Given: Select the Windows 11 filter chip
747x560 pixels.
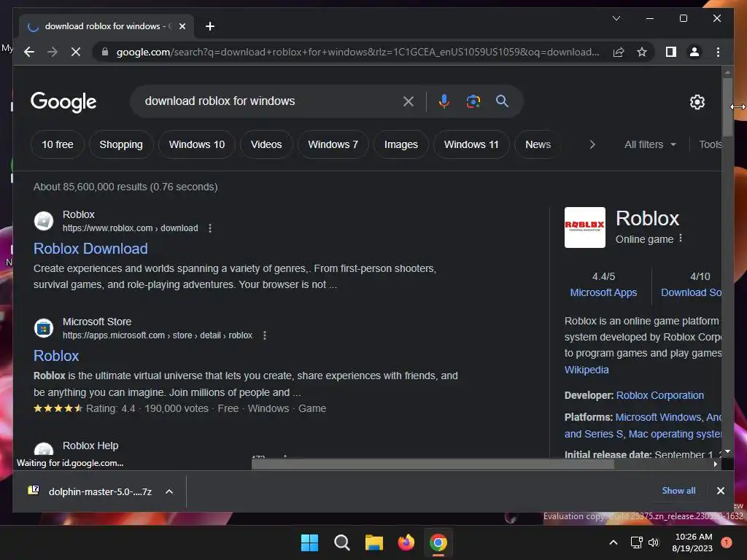Looking at the screenshot, I should 471,144.
